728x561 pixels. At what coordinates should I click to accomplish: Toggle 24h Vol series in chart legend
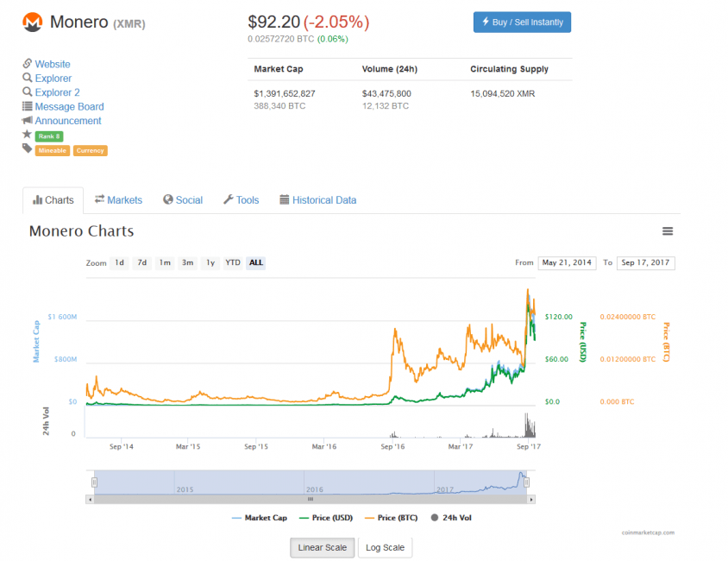pos(451,518)
